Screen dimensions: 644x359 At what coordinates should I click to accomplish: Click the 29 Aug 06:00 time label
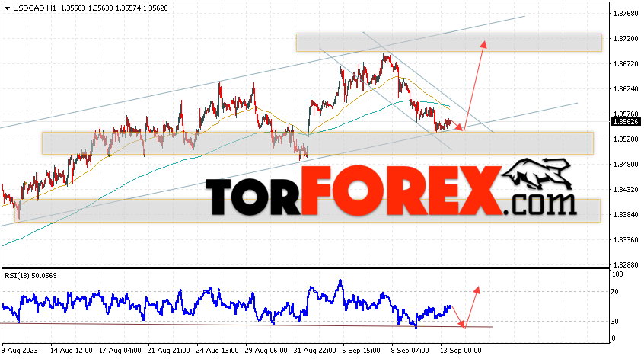coord(266,351)
